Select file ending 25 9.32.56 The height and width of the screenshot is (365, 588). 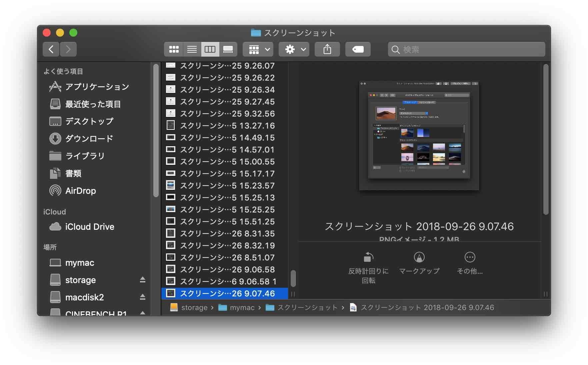pos(225,114)
